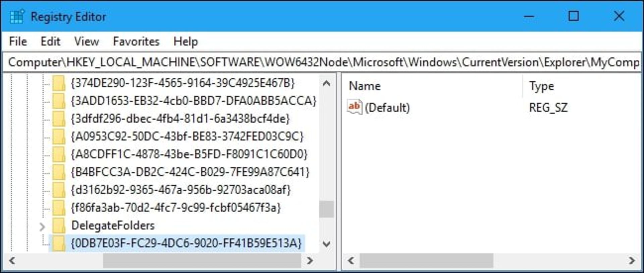Maximize the Registry Editor window

click(x=574, y=16)
